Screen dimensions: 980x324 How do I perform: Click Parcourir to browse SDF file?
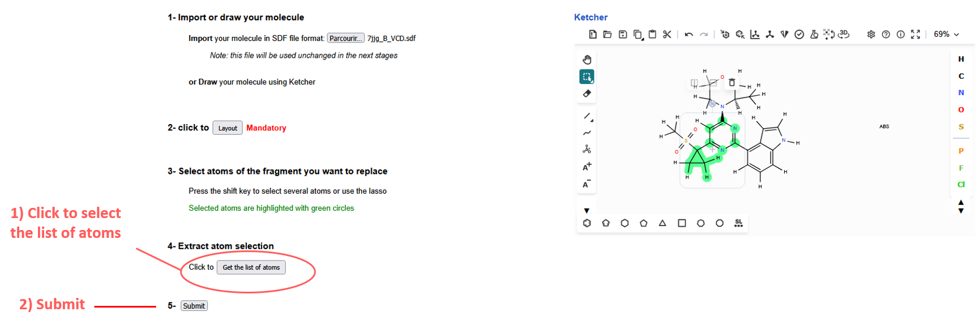click(x=345, y=39)
